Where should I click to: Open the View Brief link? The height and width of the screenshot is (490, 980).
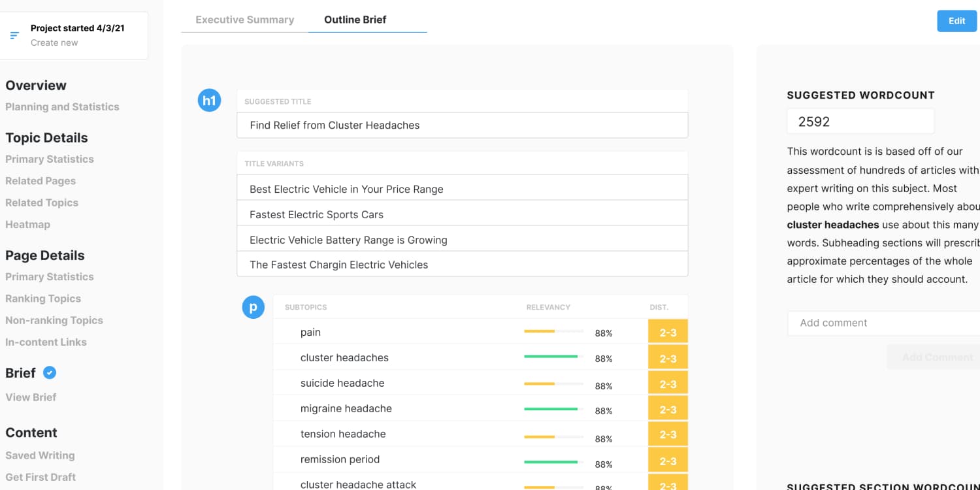click(31, 397)
